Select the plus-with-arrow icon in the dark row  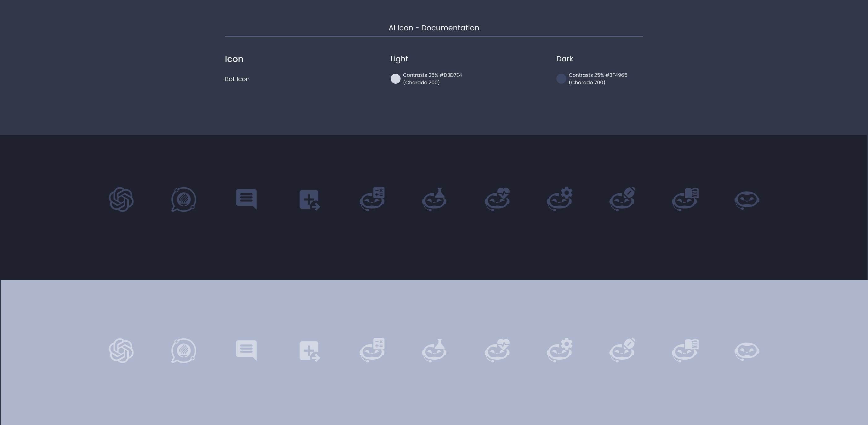(310, 200)
